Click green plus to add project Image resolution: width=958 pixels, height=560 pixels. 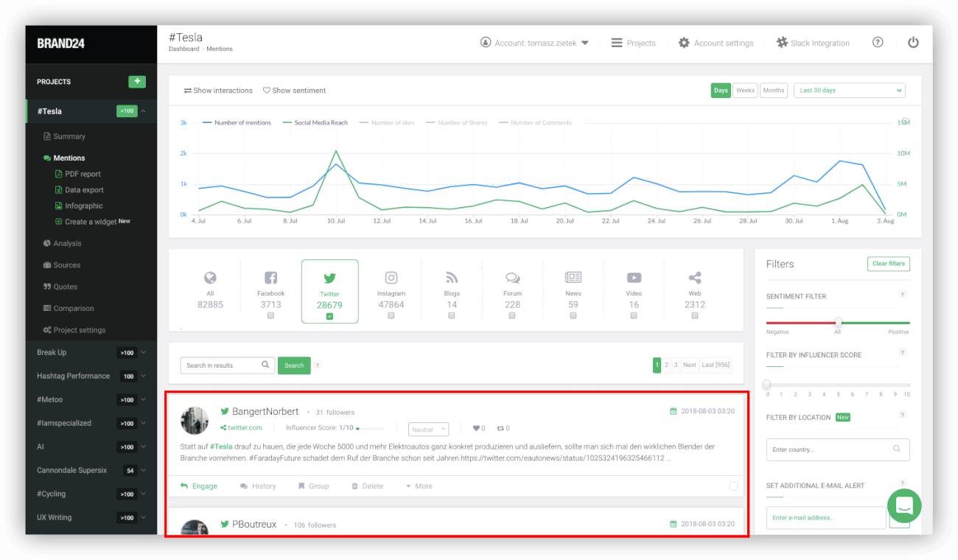pyautogui.click(x=137, y=82)
